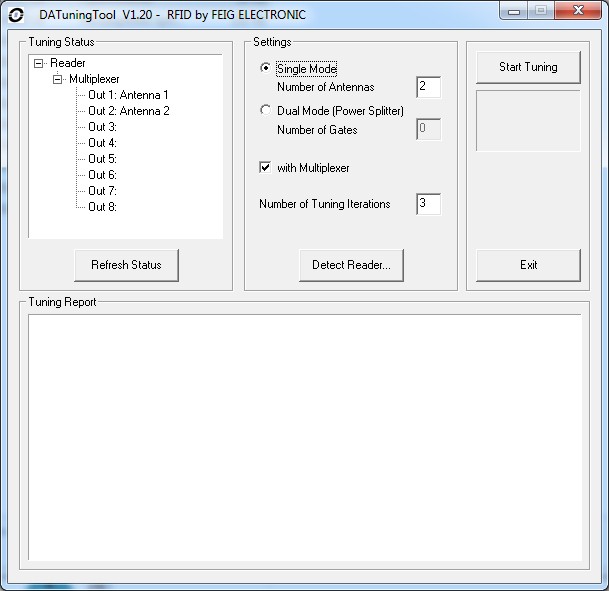
Task: Select the Out 3 tree entry
Action: 102,127
